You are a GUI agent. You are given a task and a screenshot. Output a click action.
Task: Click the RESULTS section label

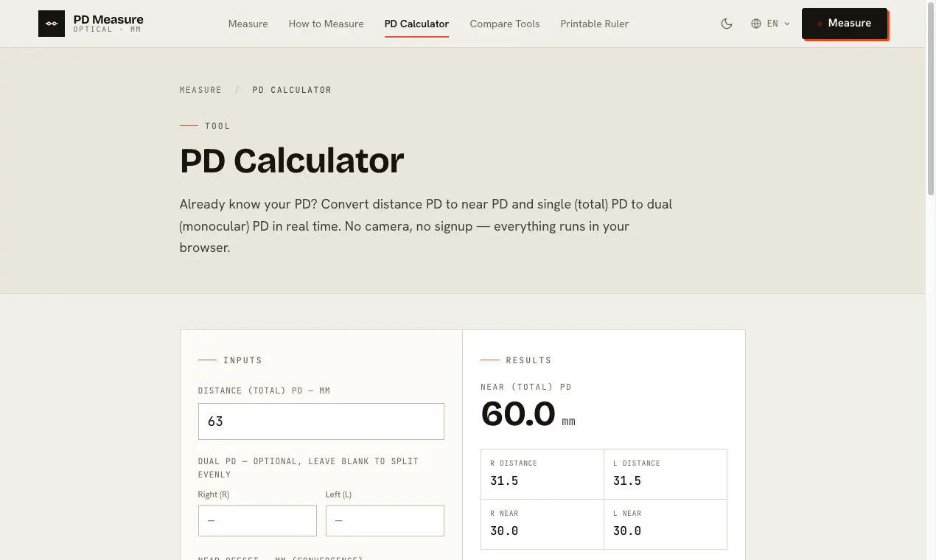(x=528, y=360)
